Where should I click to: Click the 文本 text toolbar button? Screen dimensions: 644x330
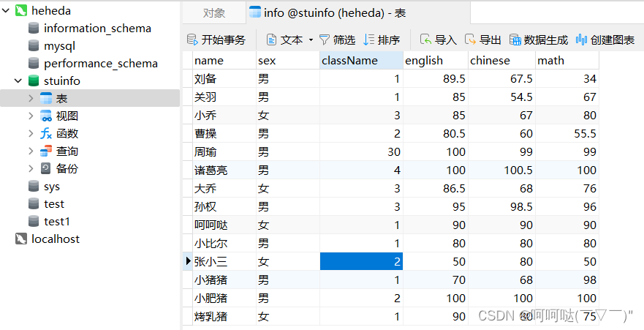pos(284,40)
